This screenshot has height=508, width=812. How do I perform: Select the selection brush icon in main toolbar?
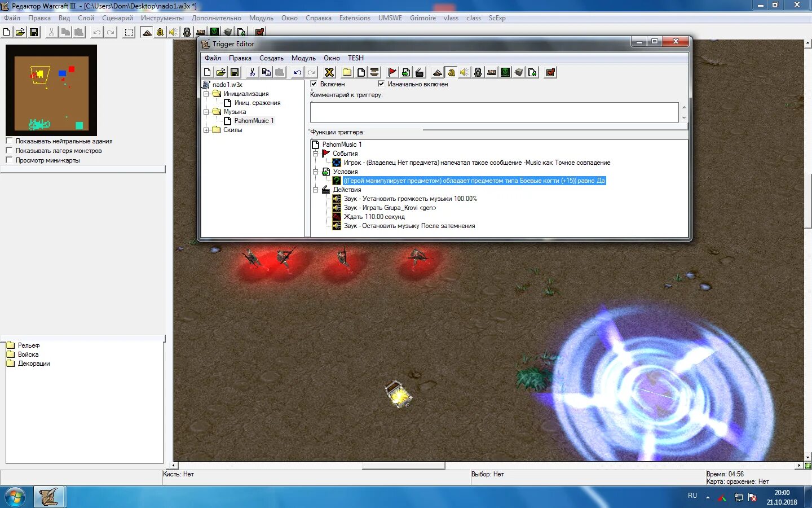pos(129,32)
